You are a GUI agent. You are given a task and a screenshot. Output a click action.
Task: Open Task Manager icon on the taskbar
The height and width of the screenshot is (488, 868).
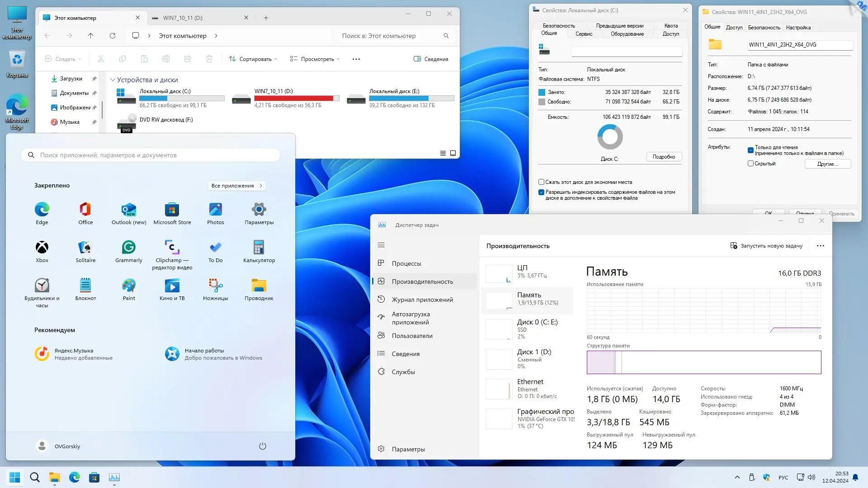click(114, 477)
